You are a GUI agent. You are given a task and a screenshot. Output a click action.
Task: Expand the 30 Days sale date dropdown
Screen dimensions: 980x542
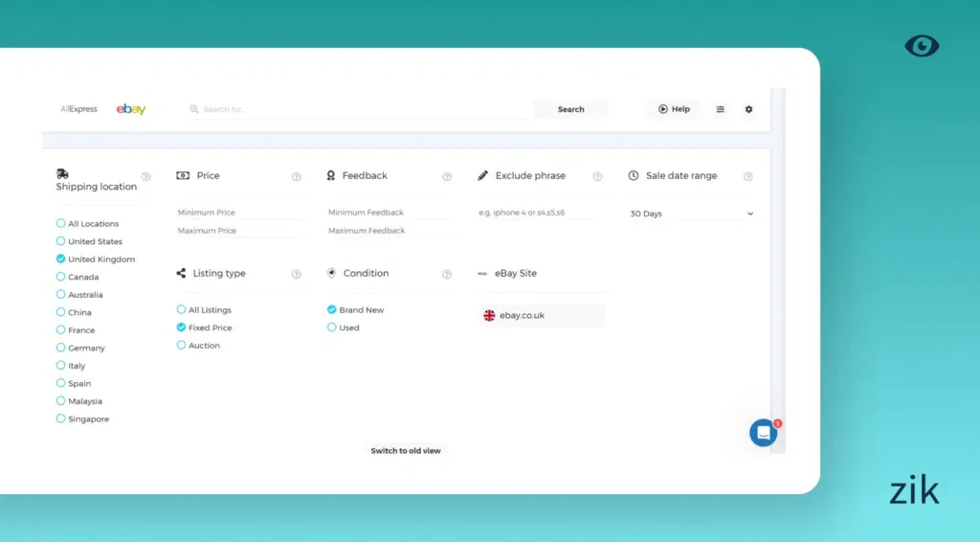(x=691, y=214)
